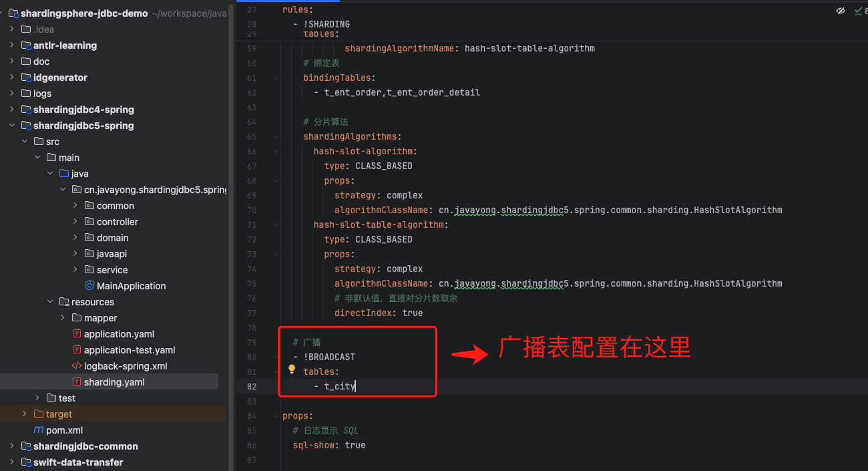Click the pom.xml Maven icon

pyautogui.click(x=39, y=430)
